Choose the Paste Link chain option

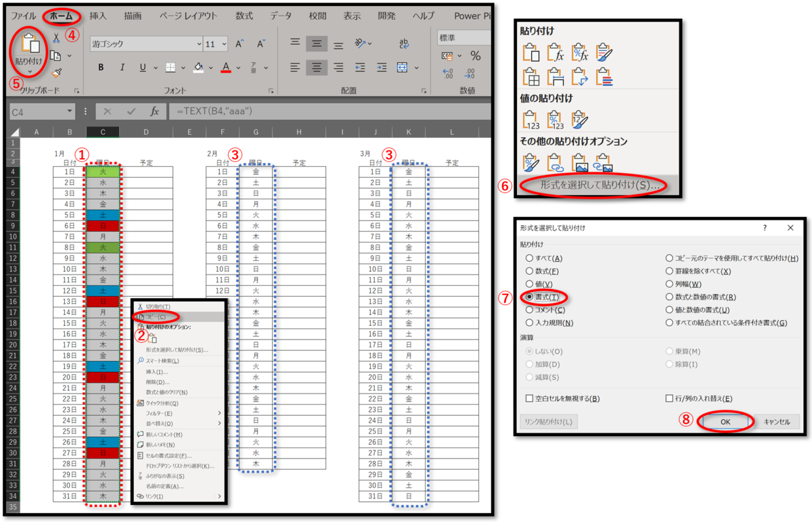(x=555, y=162)
